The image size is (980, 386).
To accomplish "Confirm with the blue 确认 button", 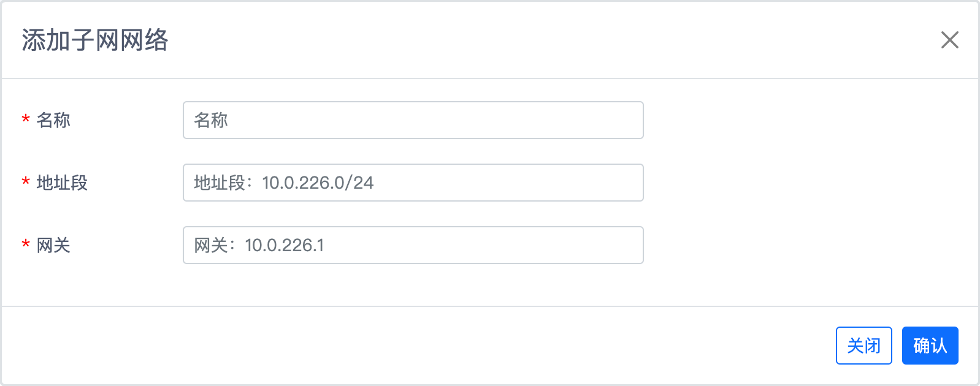I will tap(930, 346).
